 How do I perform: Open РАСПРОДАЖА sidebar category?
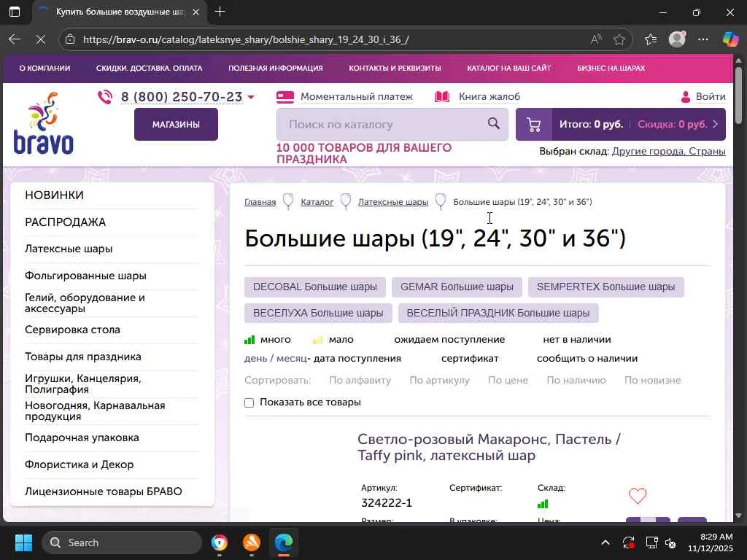pyautogui.click(x=65, y=222)
